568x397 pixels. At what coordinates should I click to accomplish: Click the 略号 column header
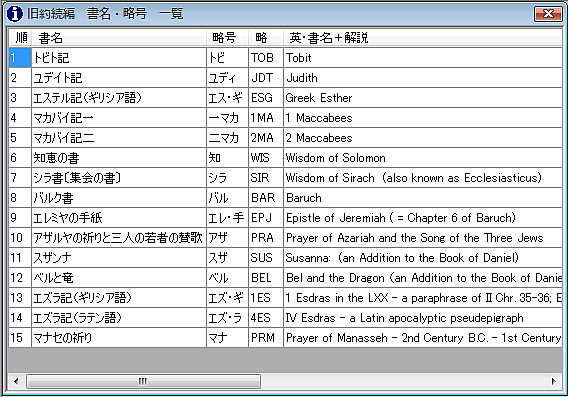click(x=227, y=37)
